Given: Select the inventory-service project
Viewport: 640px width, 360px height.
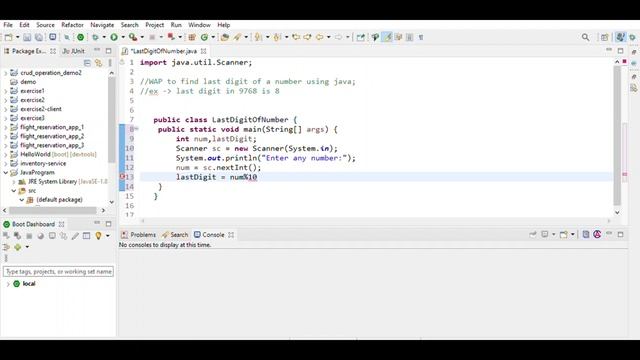Looking at the screenshot, I should (x=43, y=163).
